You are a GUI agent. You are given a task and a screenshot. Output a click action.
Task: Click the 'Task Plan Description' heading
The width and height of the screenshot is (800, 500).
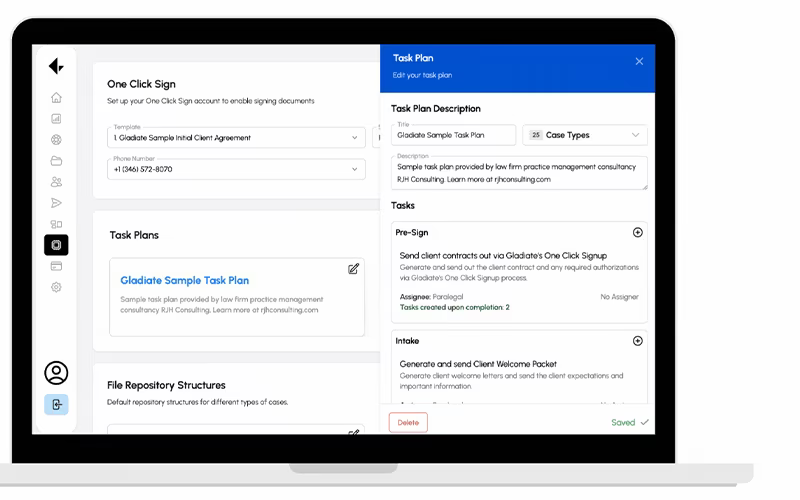436,109
